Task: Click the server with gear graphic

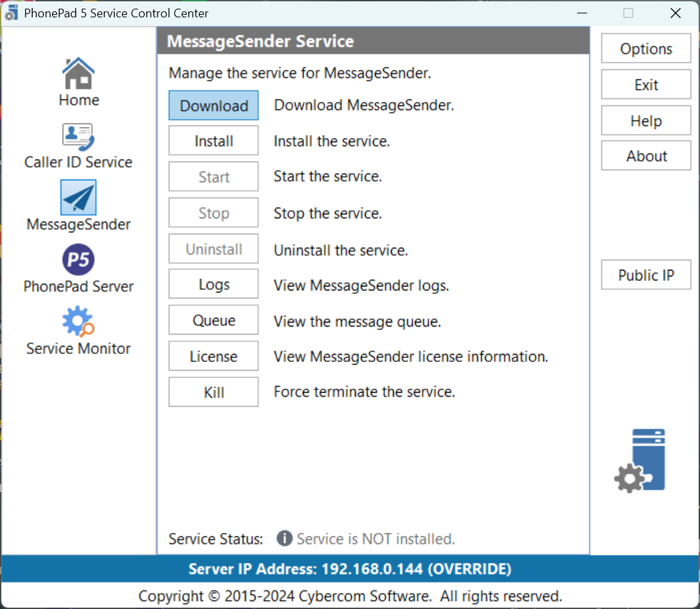Action: tap(640, 461)
